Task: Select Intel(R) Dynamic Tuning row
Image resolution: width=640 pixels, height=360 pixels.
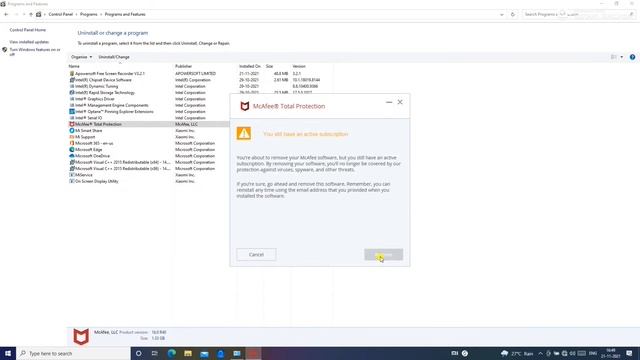Action: tap(200, 86)
